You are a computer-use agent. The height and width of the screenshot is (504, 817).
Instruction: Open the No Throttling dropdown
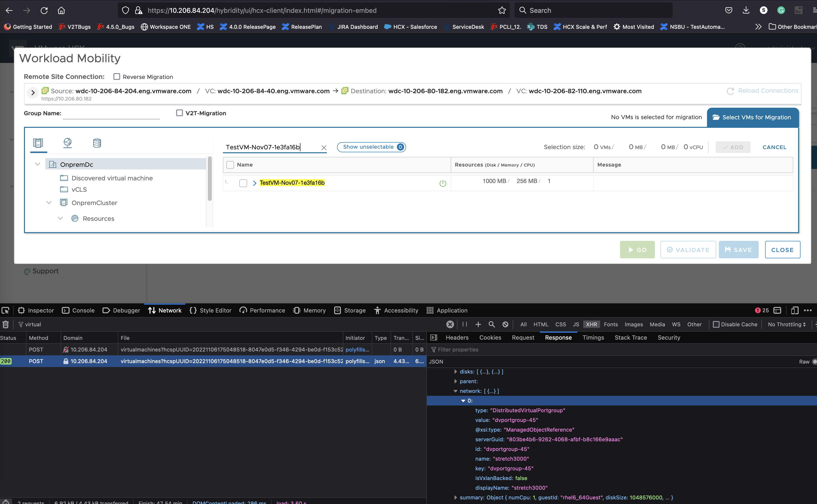(x=787, y=324)
